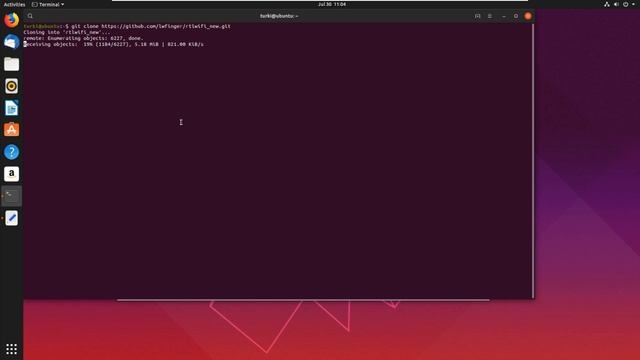Click the git clone command line
This screenshot has height=360, width=640.
pyautogui.click(x=127, y=26)
